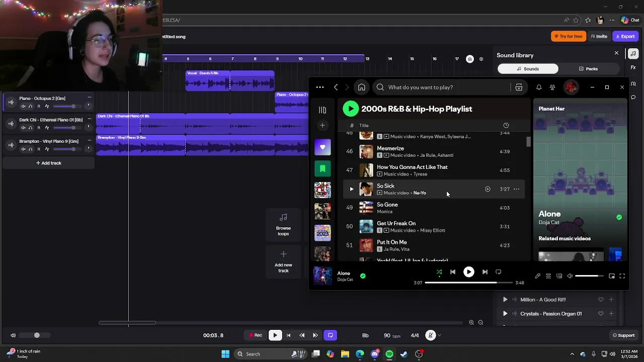Click Add new track tile
This screenshot has width=644, height=362.
pos(283,261)
